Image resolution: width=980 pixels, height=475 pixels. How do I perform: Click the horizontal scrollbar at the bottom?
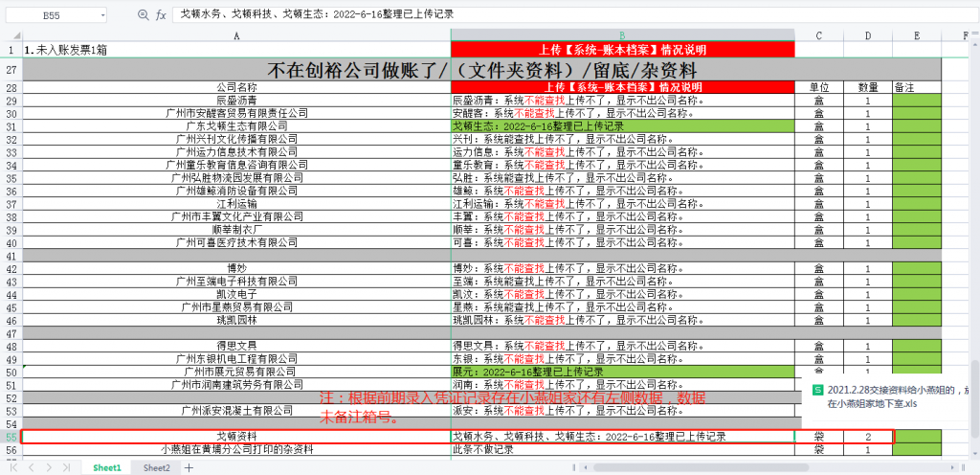coord(574,467)
